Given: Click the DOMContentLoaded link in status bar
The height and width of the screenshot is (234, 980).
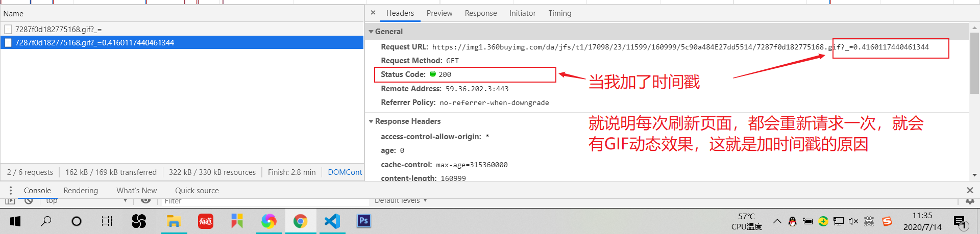Looking at the screenshot, I should [345, 172].
